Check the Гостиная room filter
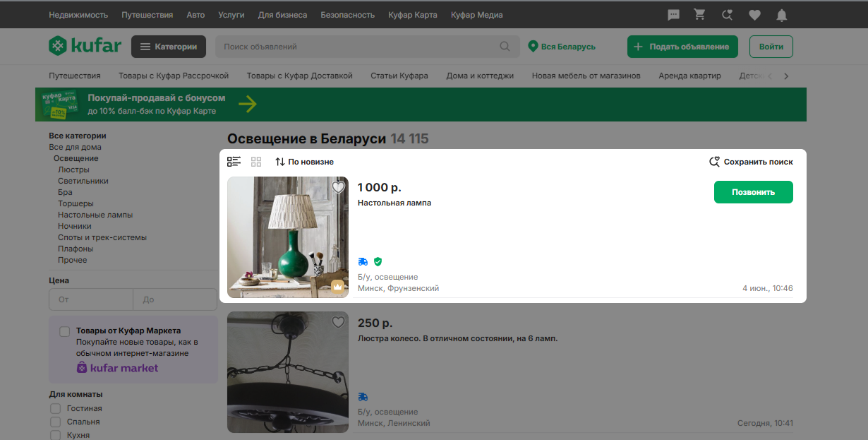Screen dimensions: 868x440 point(55,408)
